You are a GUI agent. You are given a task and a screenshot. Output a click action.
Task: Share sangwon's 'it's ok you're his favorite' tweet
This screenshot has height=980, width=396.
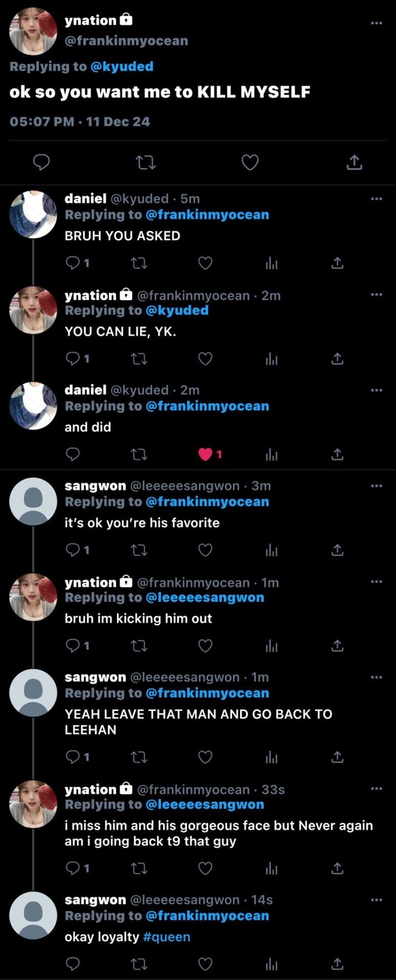(x=337, y=550)
